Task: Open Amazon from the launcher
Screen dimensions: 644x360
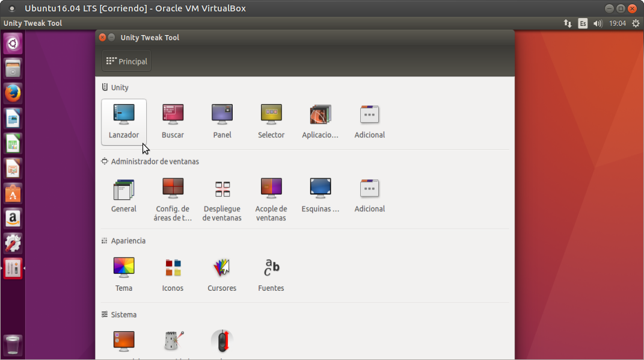Action: tap(13, 219)
